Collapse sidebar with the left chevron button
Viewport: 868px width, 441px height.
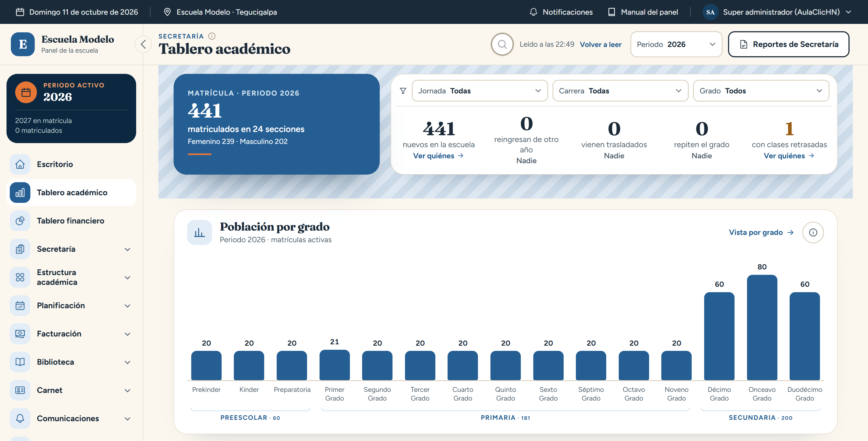tap(143, 44)
